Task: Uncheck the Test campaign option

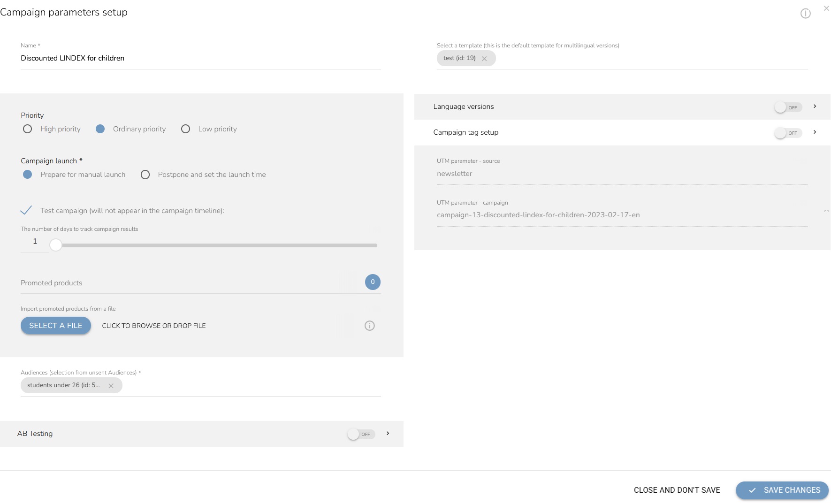Action: [x=26, y=211]
